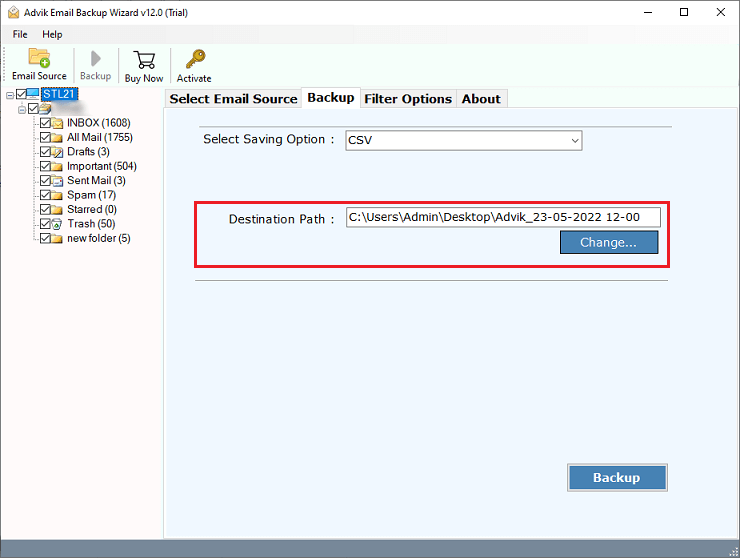Image resolution: width=740 pixels, height=558 pixels.
Task: Click the Activate key icon
Action: pyautogui.click(x=195, y=59)
